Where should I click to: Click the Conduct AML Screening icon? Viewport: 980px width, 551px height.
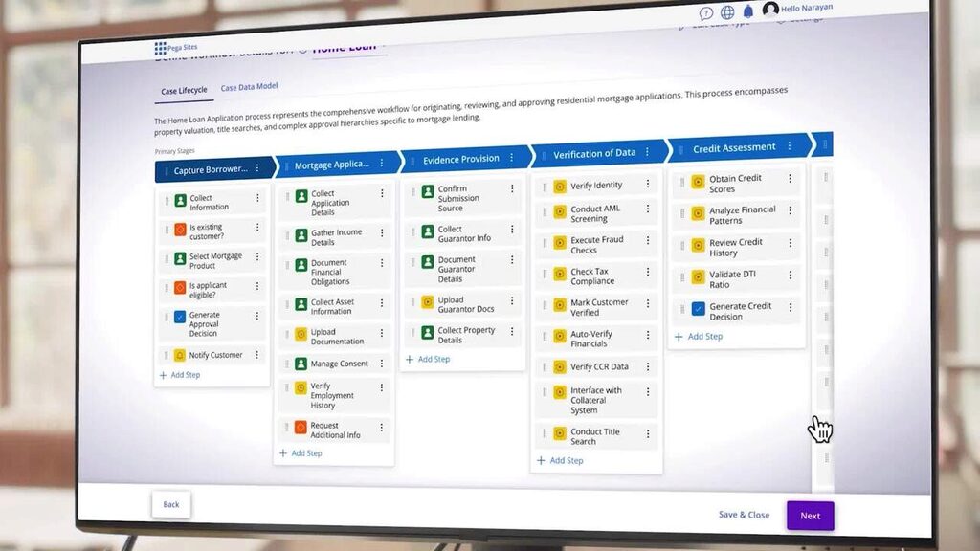pos(560,211)
